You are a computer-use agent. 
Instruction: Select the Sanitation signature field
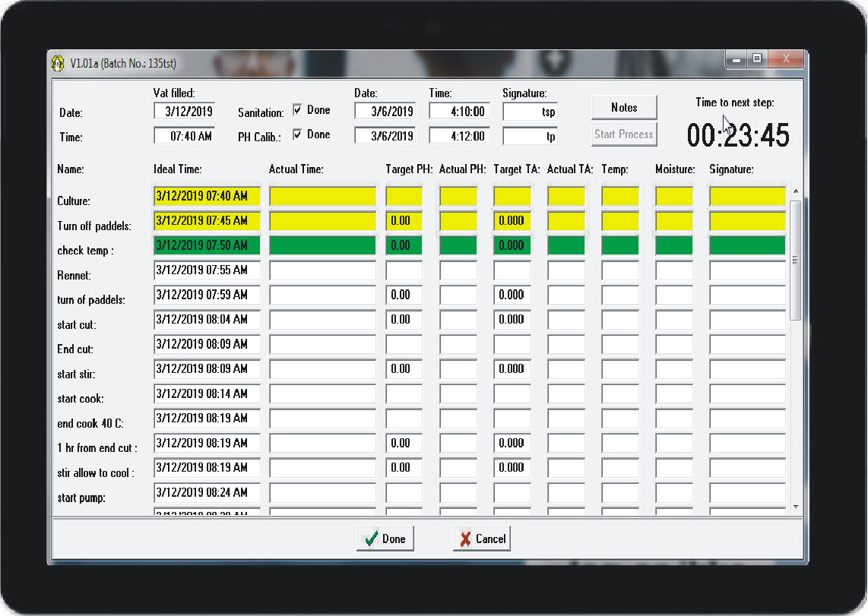[x=531, y=112]
